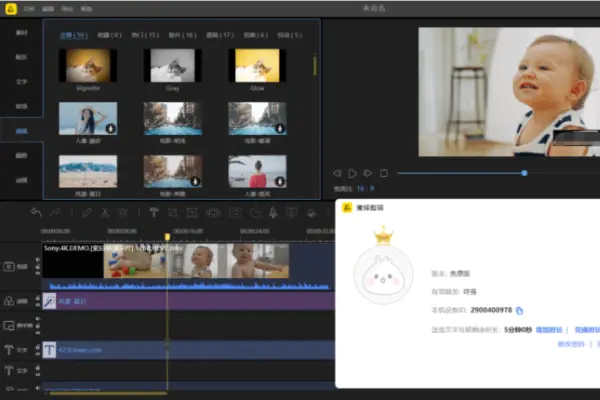Screen dimensions: 600x400
Task: Open the text section in left sidebar
Action: [21, 81]
